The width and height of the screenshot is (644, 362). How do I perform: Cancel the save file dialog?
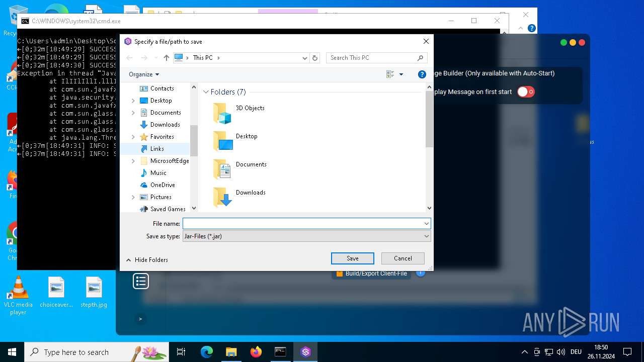pyautogui.click(x=403, y=258)
